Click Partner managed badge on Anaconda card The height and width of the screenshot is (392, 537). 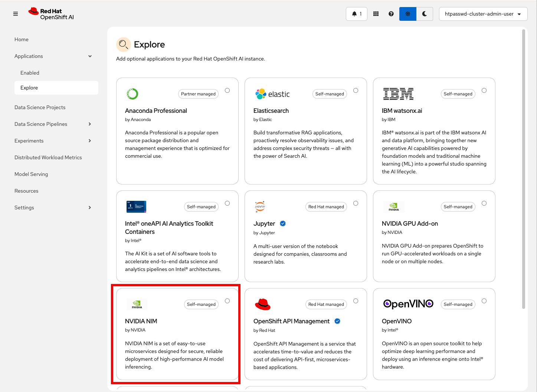click(x=198, y=94)
